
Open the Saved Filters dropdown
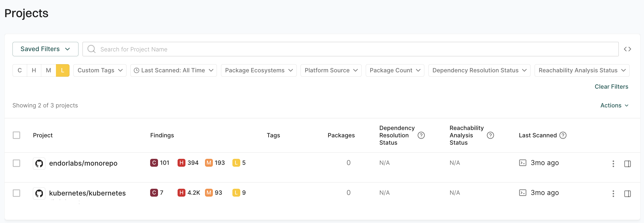click(45, 49)
